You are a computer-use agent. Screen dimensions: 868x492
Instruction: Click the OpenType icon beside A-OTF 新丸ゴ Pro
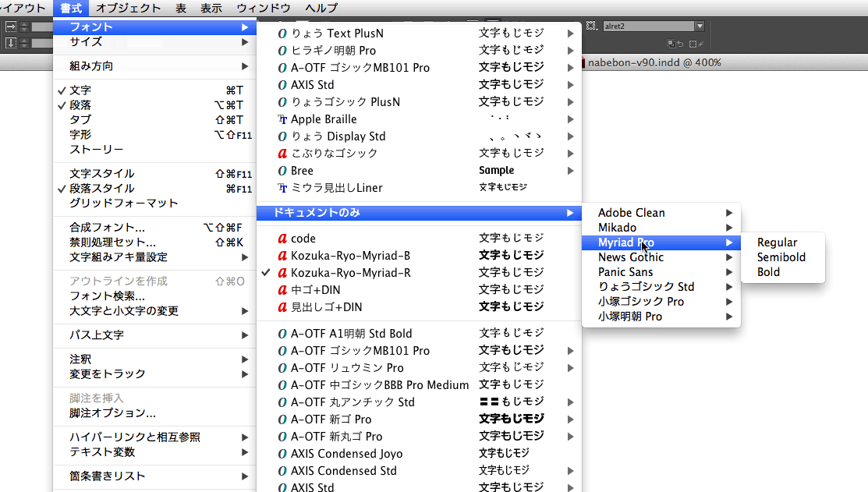(282, 437)
